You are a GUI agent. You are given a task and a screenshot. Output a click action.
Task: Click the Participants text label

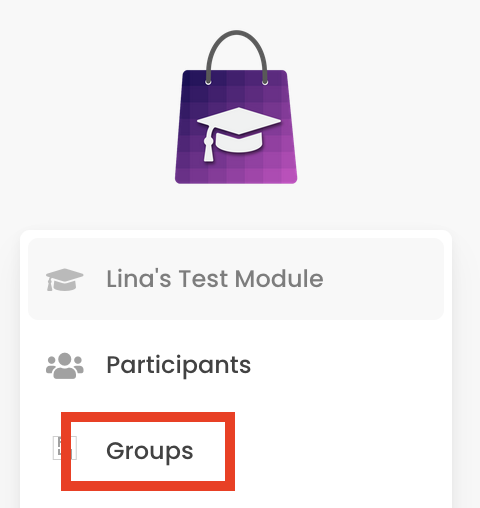point(179,366)
